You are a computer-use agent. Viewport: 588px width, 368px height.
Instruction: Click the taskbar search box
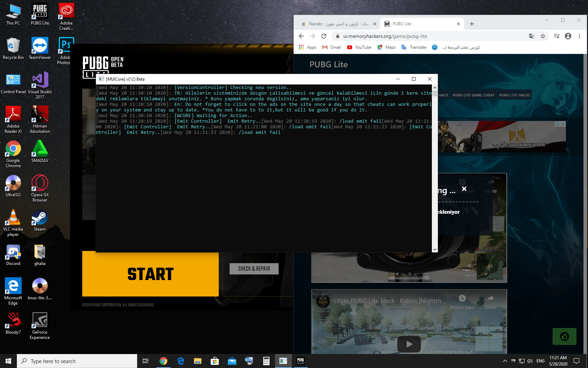[x=77, y=361]
